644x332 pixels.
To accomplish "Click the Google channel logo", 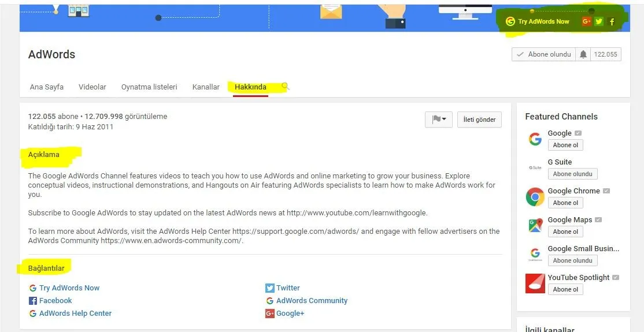I will (535, 139).
